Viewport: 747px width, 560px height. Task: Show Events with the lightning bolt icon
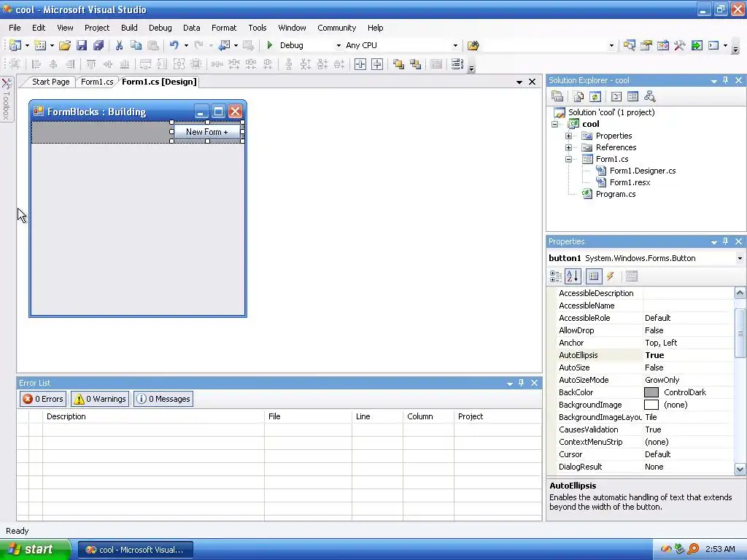click(611, 276)
